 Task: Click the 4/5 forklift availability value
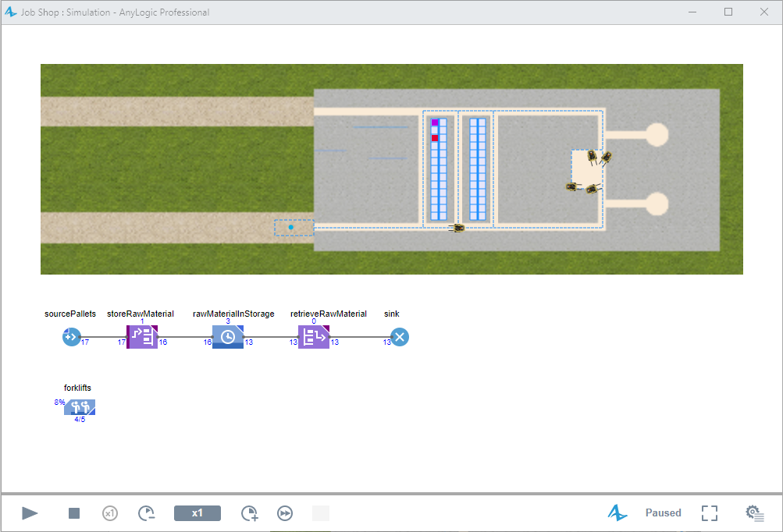pyautogui.click(x=80, y=419)
